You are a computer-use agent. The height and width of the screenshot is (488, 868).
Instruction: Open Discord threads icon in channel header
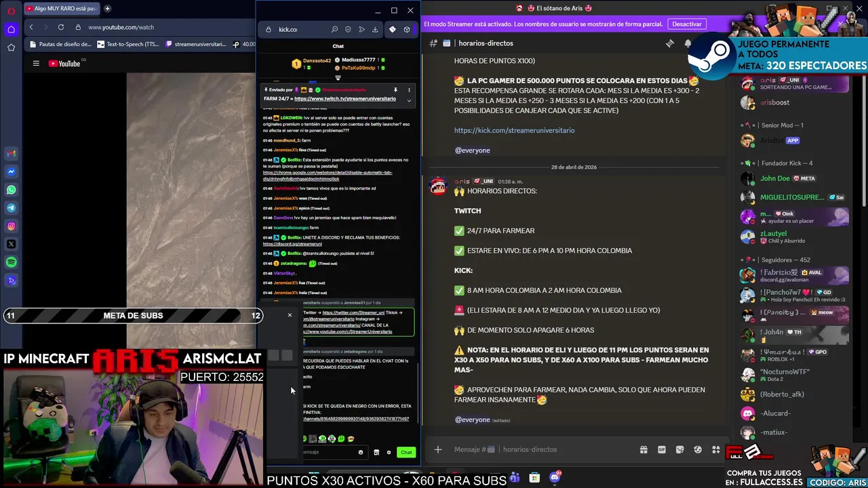(x=669, y=43)
